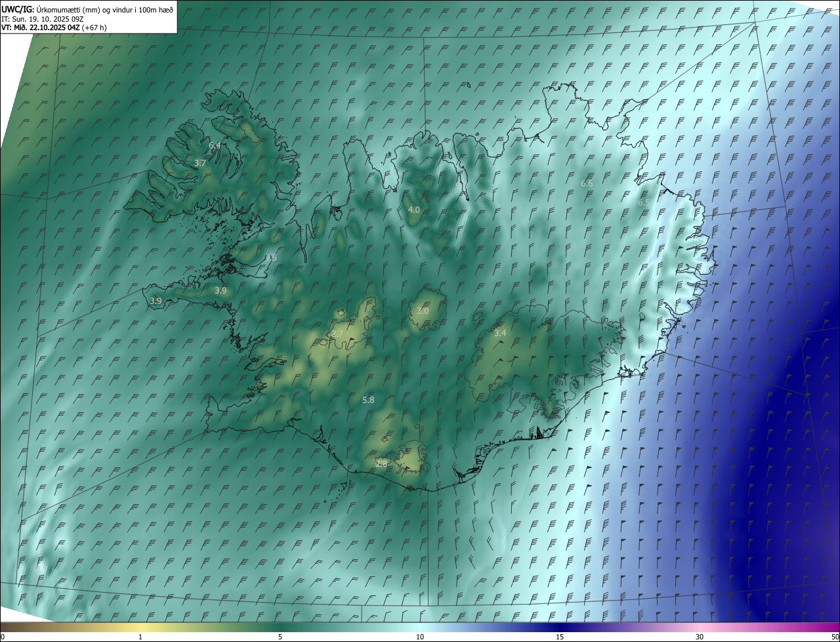Click the 15 tick on the color scale
Viewport: 840px width, 642px height.
(560, 637)
